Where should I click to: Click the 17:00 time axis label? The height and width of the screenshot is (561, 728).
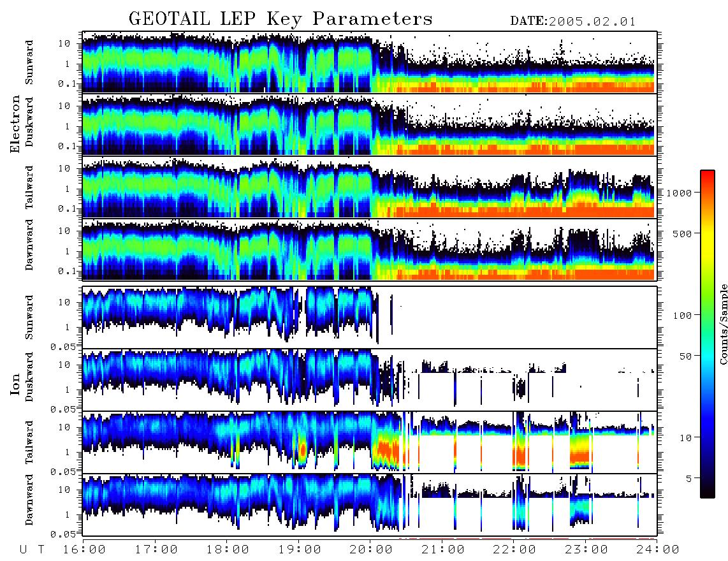[x=156, y=550]
